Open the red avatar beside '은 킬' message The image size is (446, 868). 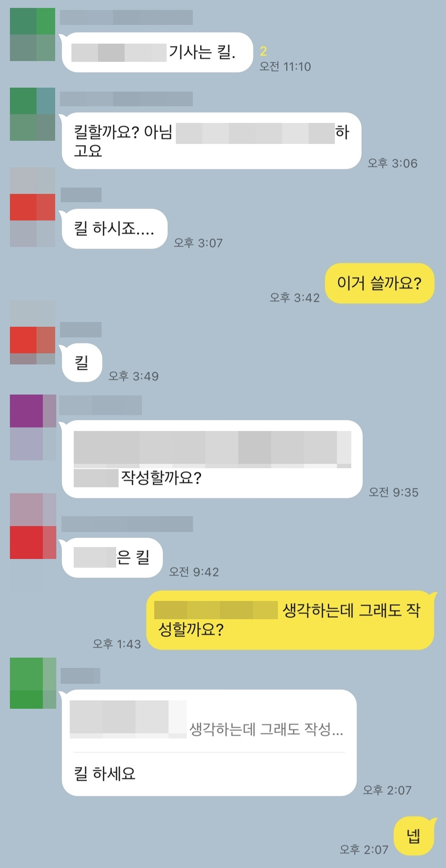pos(33,526)
